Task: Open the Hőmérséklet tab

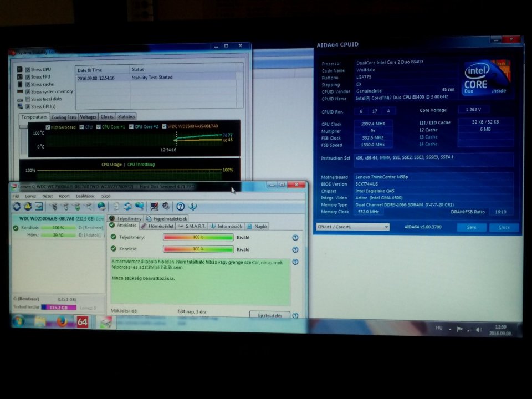Action: coord(157,226)
